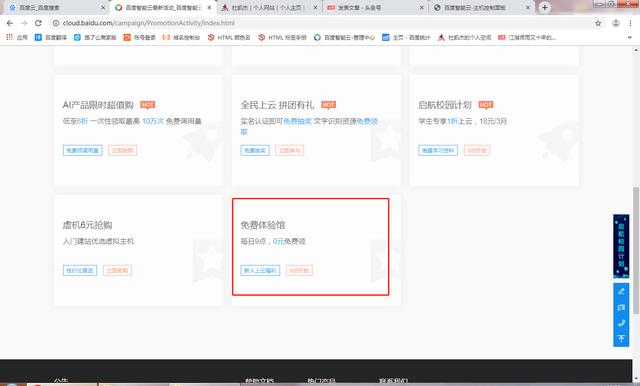Bookmark this page with the star icon
The height and width of the screenshot is (386, 640).
tap(598, 23)
